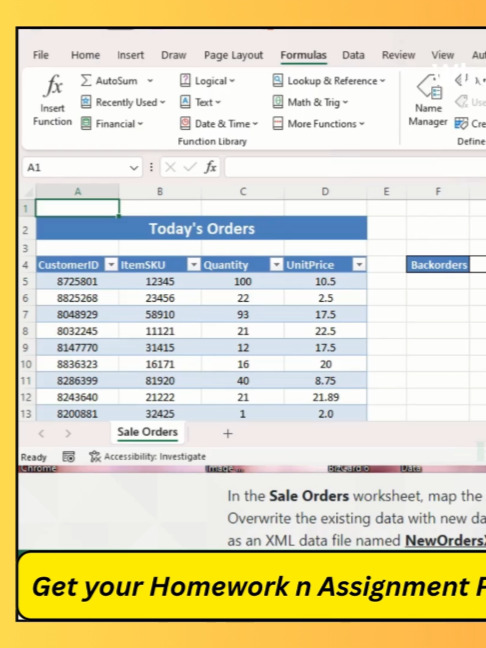Open the Lookup & Reference dropdown
Image resolution: width=486 pixels, height=648 pixels.
[x=329, y=81]
